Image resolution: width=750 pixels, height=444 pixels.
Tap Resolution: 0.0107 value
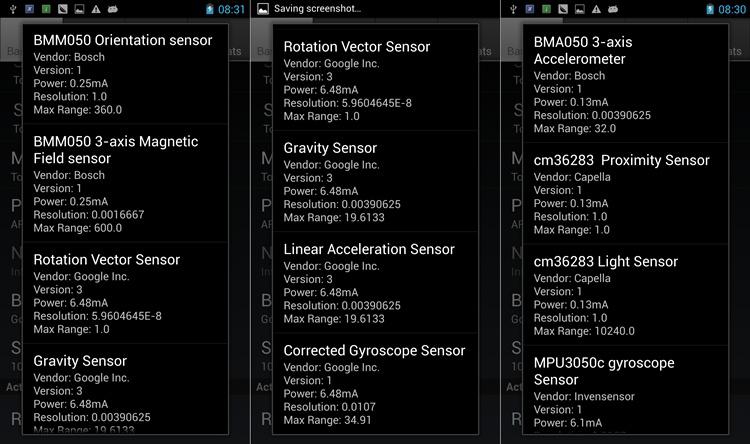coord(330,407)
